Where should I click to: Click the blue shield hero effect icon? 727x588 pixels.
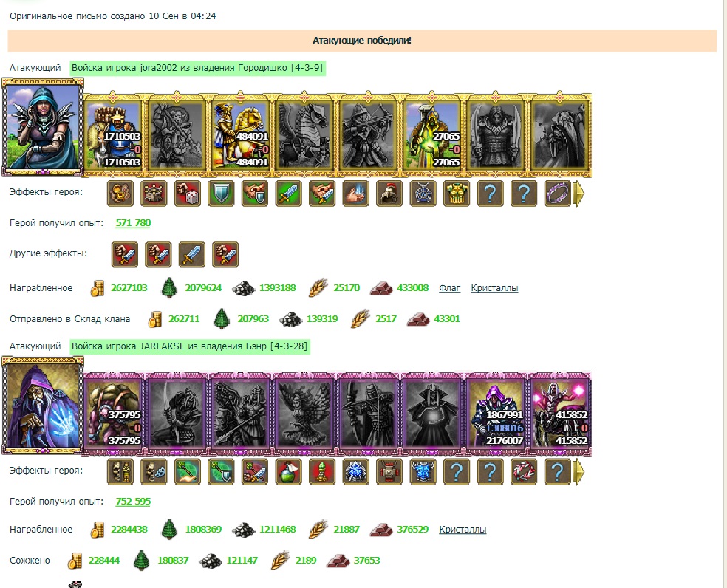[221, 193]
